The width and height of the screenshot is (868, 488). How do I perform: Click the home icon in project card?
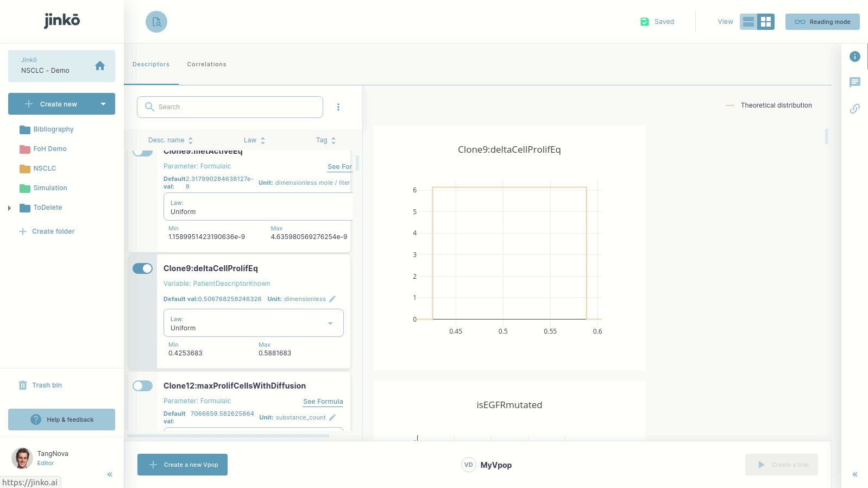click(100, 66)
